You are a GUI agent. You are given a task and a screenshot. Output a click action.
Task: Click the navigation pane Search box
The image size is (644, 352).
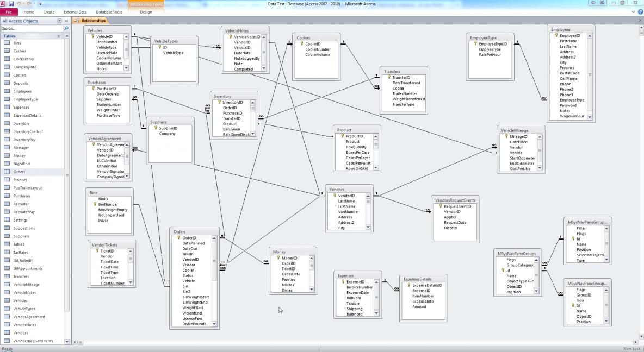tap(32, 28)
